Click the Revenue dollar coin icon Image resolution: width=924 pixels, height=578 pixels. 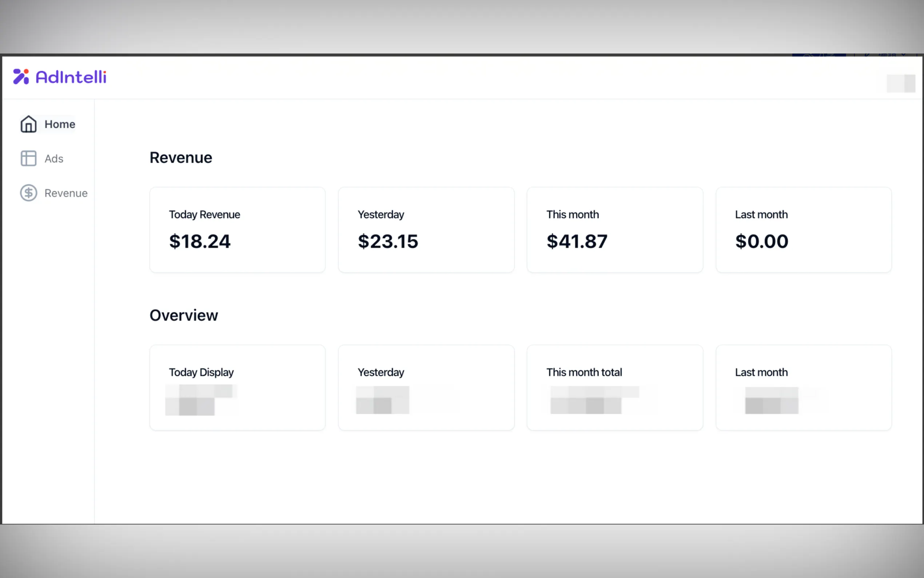28,193
